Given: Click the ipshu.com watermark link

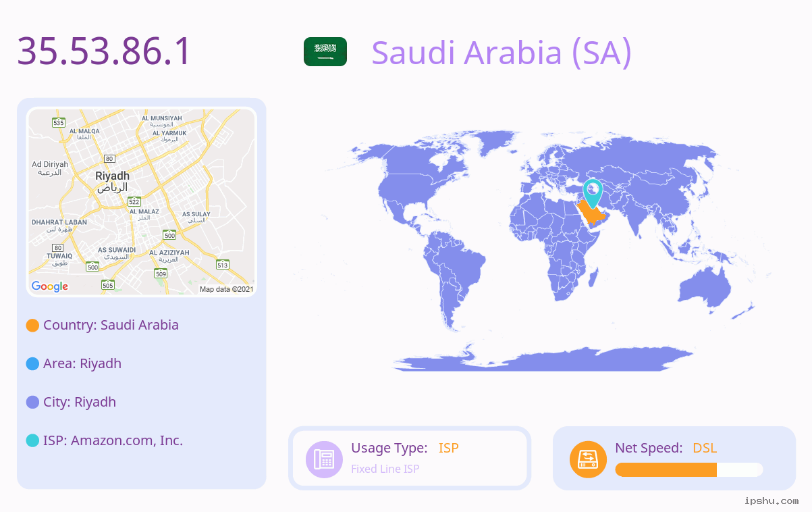Looking at the screenshot, I should tap(772, 501).
